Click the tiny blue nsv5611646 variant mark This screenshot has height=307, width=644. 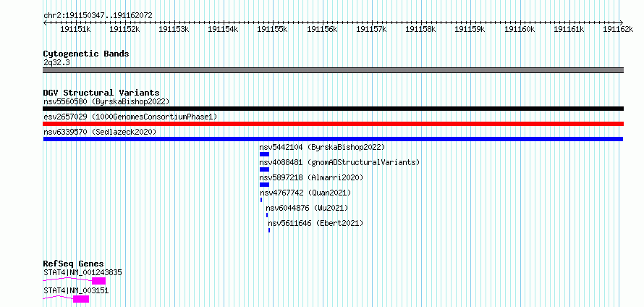[269, 230]
